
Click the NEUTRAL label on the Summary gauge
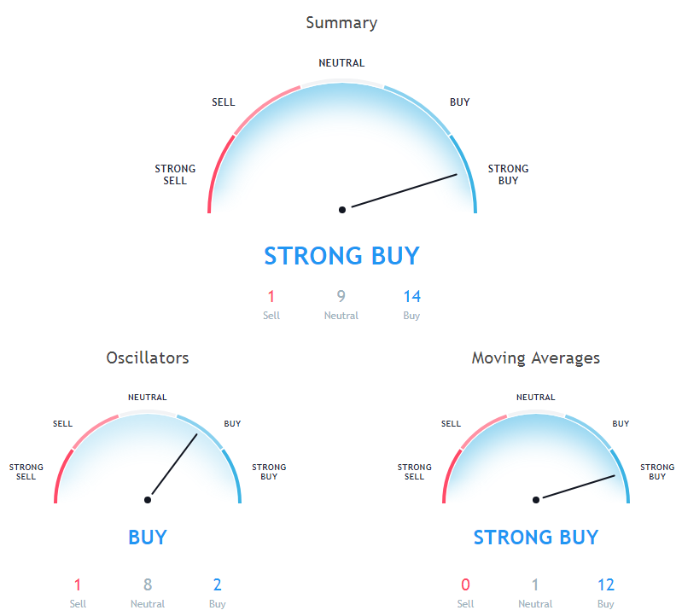(x=341, y=63)
